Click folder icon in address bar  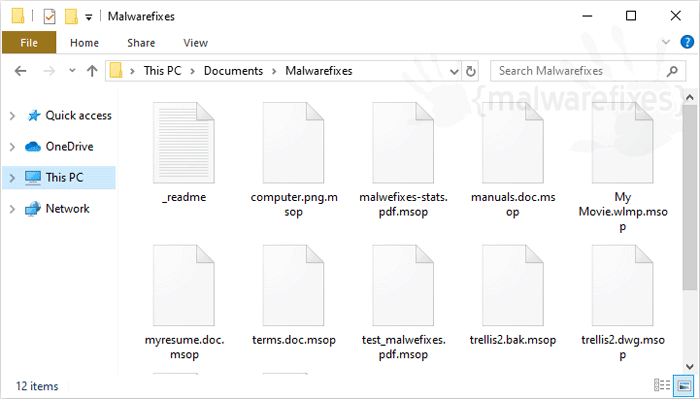click(x=116, y=71)
